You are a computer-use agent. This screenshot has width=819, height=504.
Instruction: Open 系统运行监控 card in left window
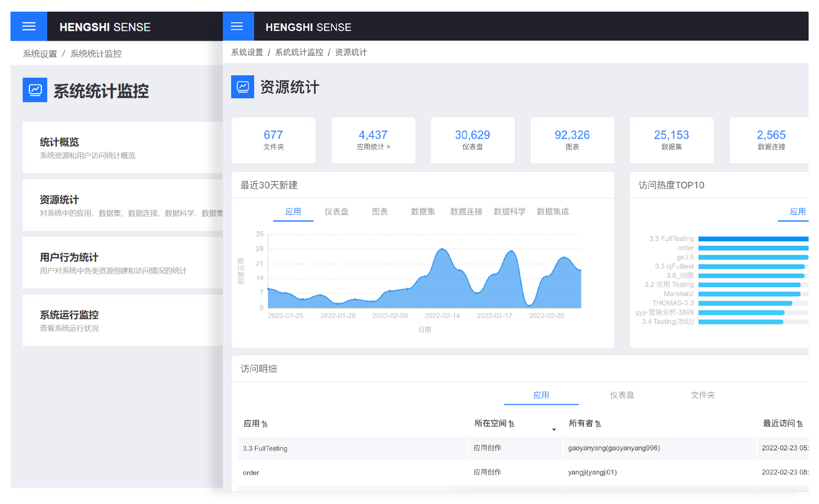click(x=123, y=320)
